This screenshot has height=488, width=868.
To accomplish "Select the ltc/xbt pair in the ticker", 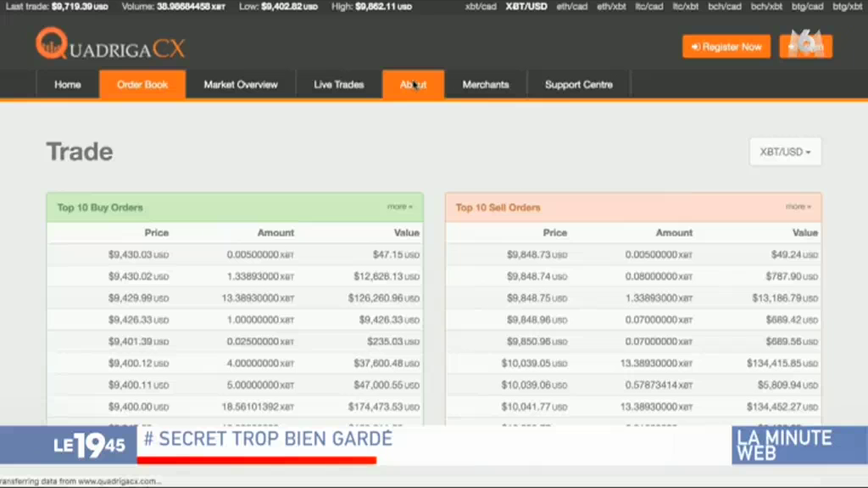I will [685, 7].
